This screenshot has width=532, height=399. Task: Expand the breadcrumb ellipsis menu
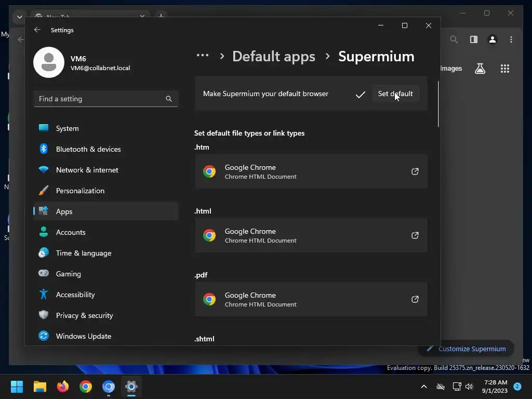point(203,55)
